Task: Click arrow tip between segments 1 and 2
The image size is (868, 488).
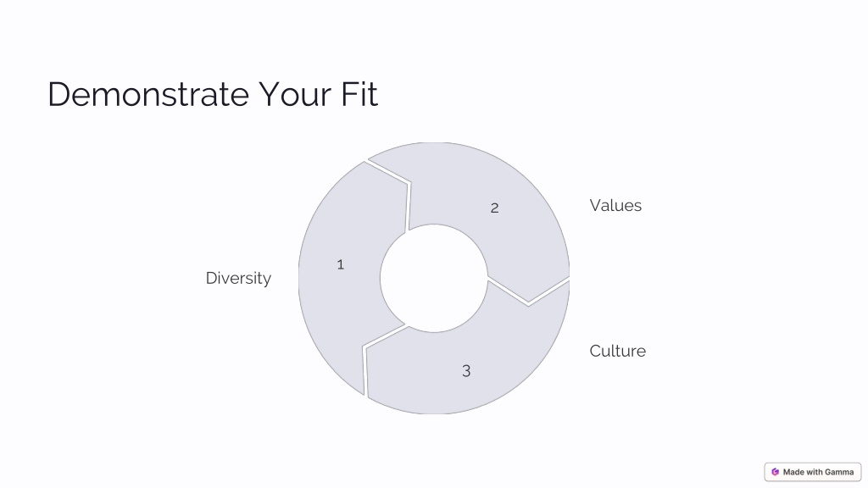Action: tap(409, 183)
